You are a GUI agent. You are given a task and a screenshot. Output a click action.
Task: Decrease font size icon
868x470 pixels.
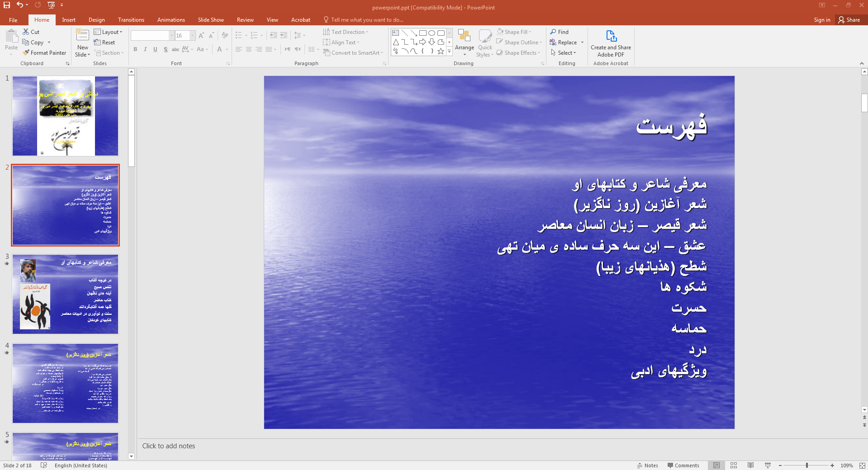click(x=211, y=35)
